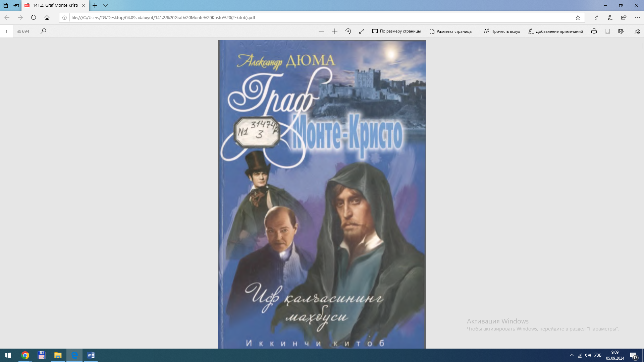Screen dimensions: 644x362
Task: Add this page to favorites with the star
Action: point(578,17)
